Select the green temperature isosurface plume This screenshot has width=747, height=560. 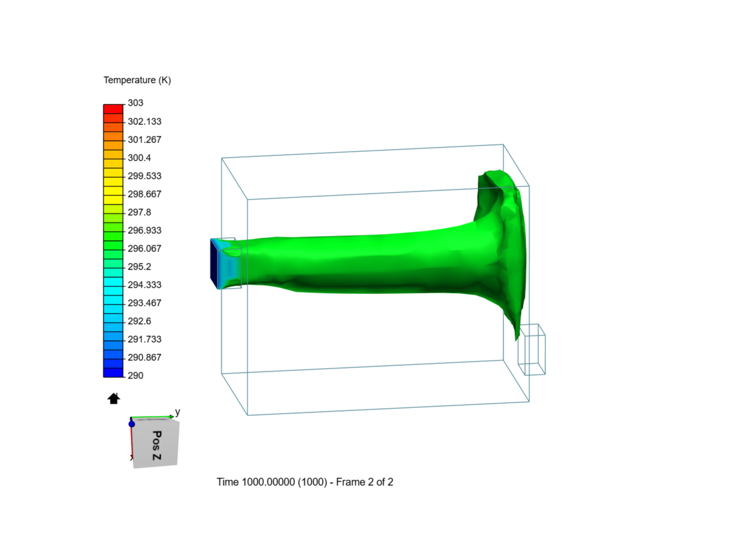click(x=374, y=263)
